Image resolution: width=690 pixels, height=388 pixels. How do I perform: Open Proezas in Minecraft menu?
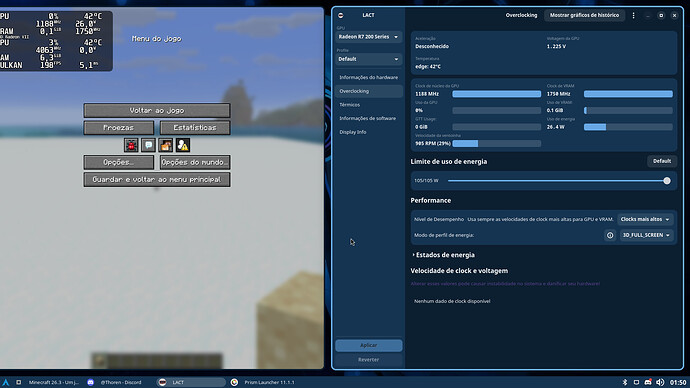119,128
